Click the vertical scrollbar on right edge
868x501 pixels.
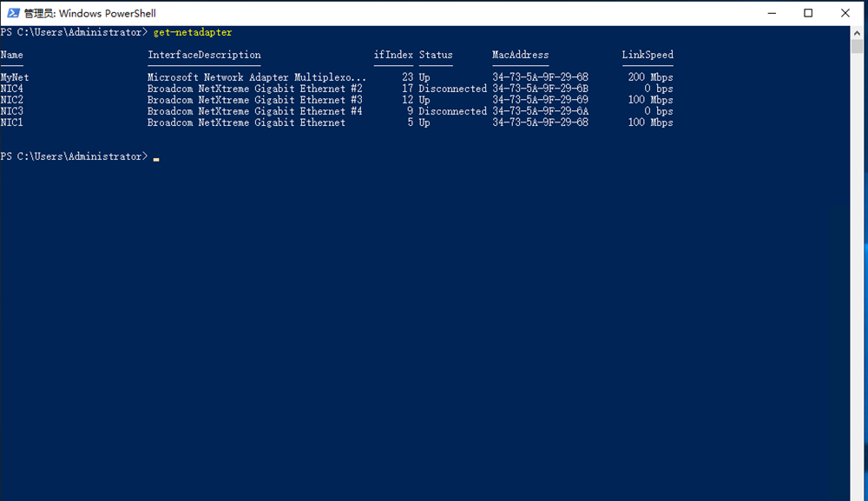tap(858, 260)
